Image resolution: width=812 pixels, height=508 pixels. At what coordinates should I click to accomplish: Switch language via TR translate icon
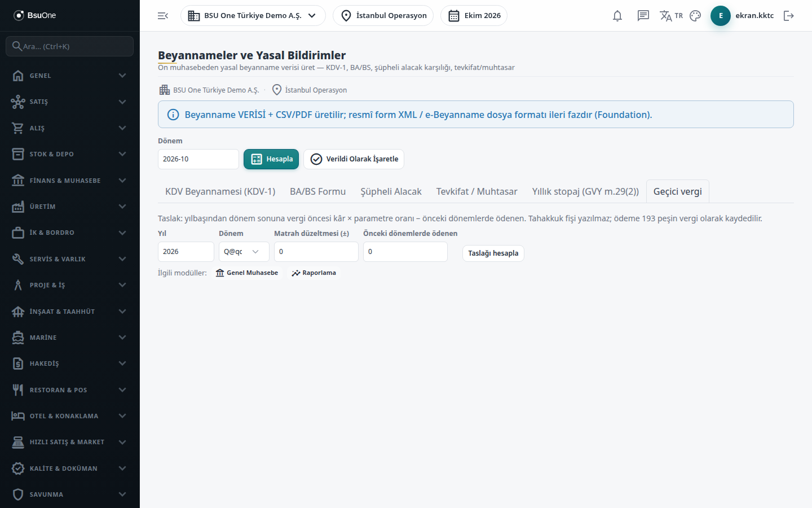point(671,16)
